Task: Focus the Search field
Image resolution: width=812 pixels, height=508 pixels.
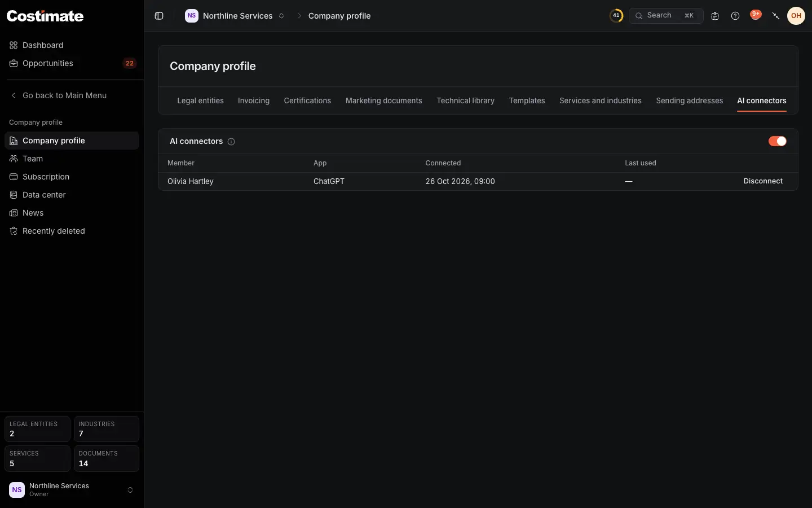Action: click(666, 16)
